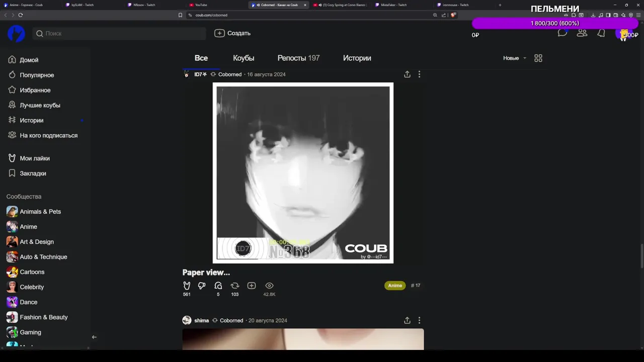
Task: Click the Создать create button
Action: 232,33
